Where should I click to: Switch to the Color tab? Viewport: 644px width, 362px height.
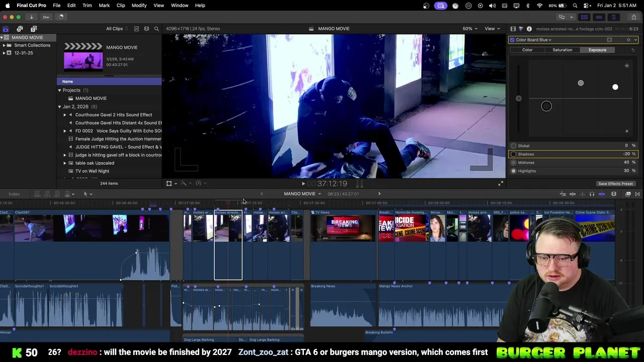click(x=527, y=50)
